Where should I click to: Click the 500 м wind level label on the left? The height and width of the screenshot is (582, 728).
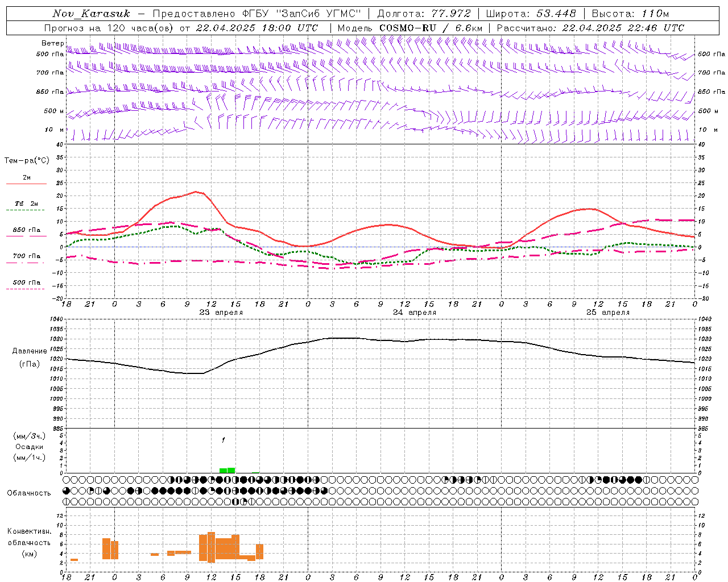[x=54, y=111]
